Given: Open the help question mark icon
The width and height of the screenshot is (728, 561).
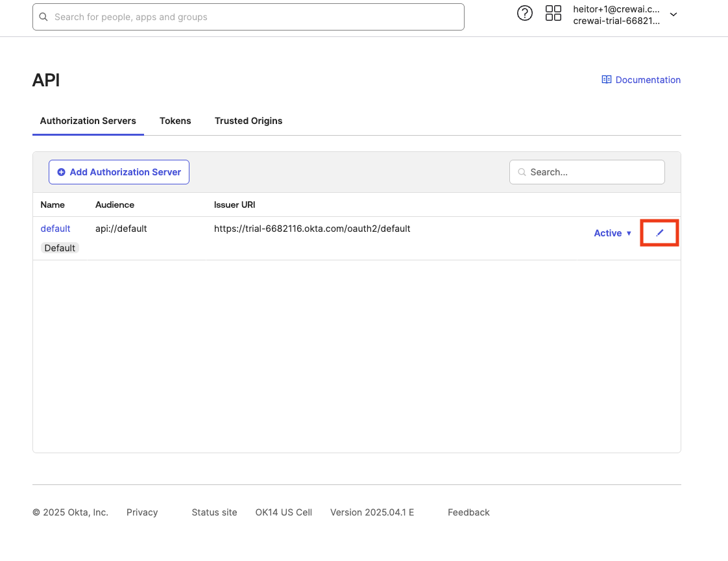Looking at the screenshot, I should click(x=525, y=13).
